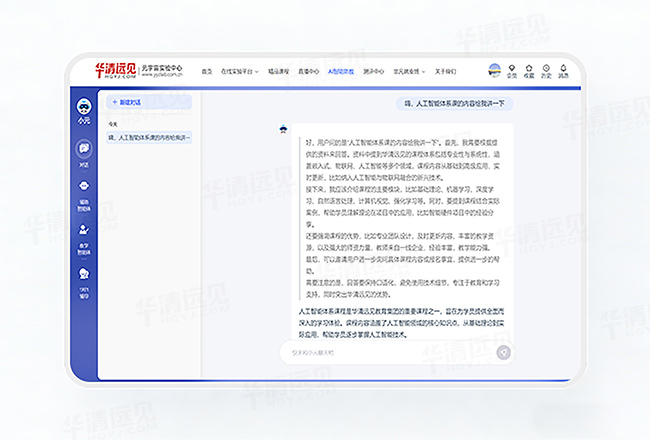The image size is (650, 440).
Task: Click the 新建对话 new chat button
Action: click(128, 101)
